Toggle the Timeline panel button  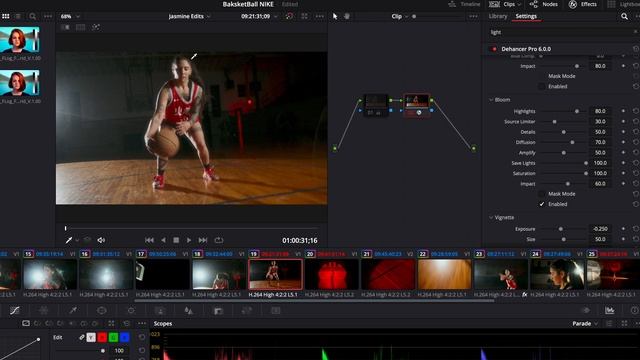click(464, 4)
